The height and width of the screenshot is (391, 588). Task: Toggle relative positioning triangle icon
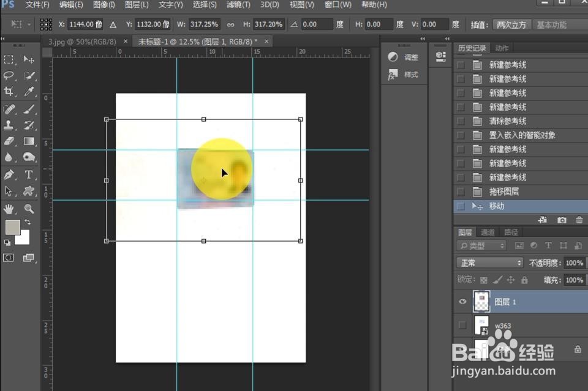(x=113, y=24)
